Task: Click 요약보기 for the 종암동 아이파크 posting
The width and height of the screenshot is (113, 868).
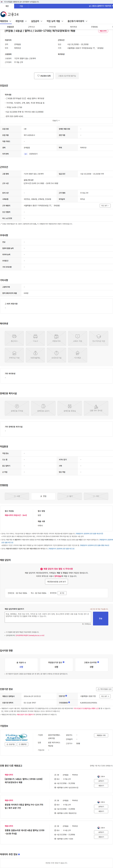Action: click(101, 807)
